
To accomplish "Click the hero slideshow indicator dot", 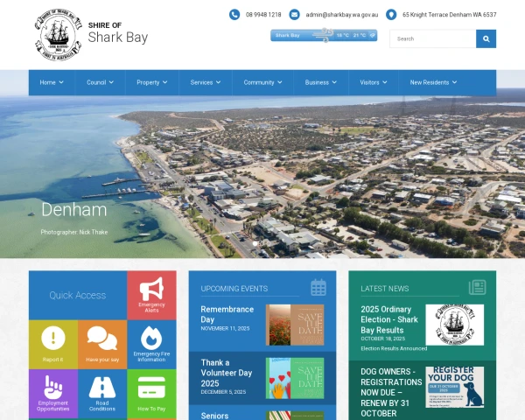I will click(255, 243).
